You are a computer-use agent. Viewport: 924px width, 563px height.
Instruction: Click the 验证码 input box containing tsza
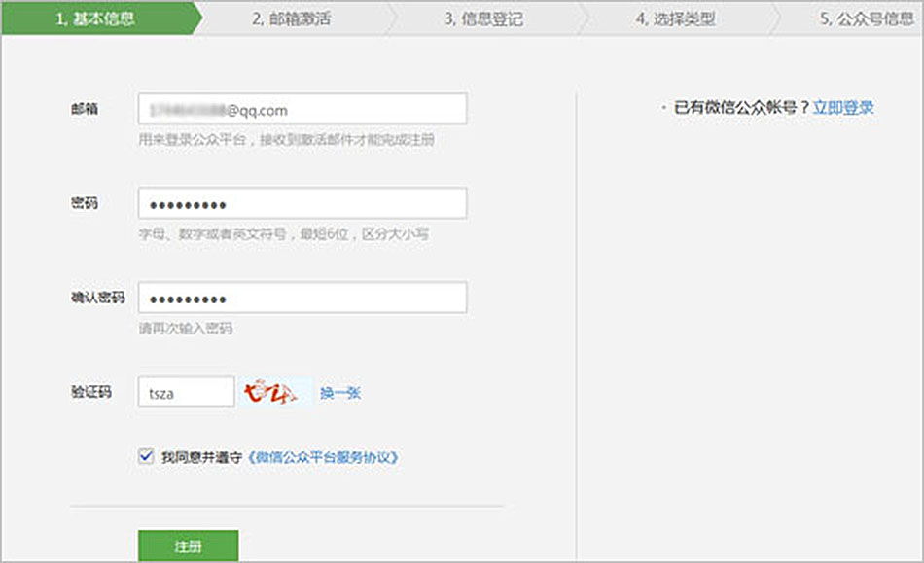[186, 392]
